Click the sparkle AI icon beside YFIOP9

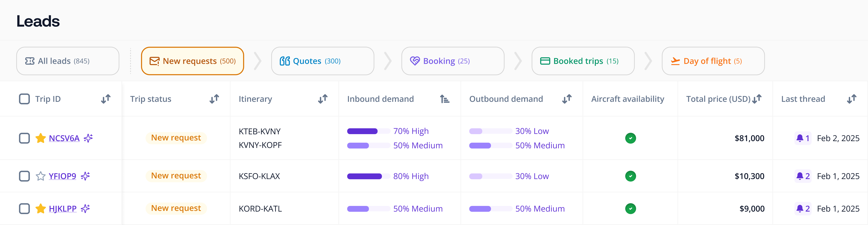(x=85, y=176)
